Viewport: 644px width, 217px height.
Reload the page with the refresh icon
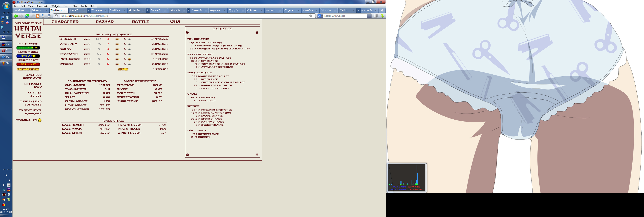point(27,16)
